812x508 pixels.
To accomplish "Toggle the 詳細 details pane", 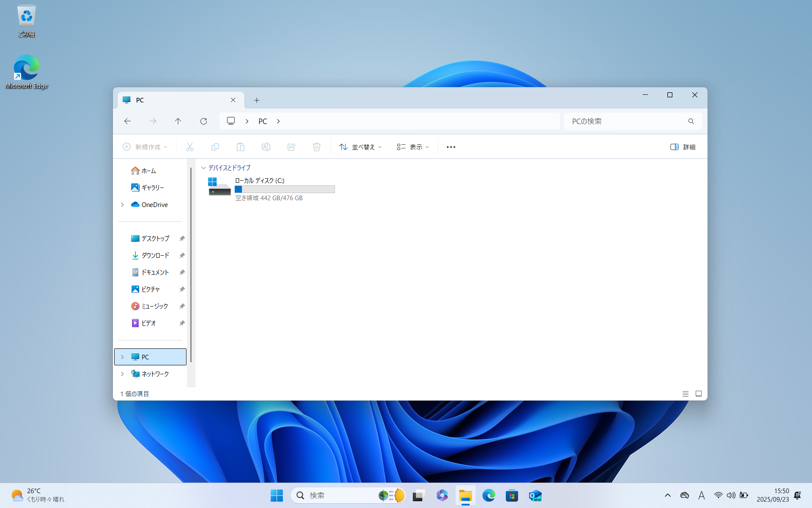I will (x=683, y=147).
